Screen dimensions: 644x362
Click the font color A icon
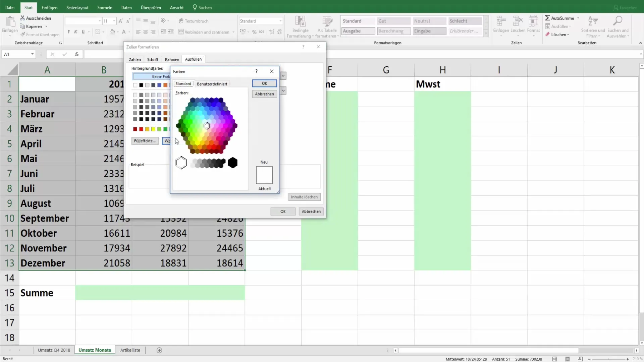click(x=124, y=32)
